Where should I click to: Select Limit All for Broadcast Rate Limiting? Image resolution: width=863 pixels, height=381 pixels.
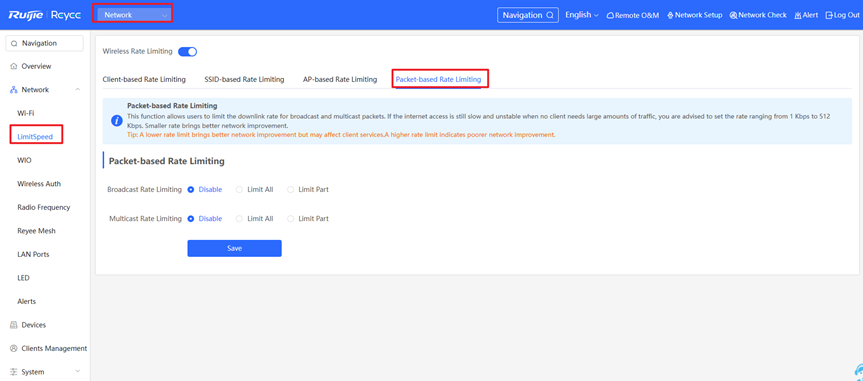(x=239, y=189)
